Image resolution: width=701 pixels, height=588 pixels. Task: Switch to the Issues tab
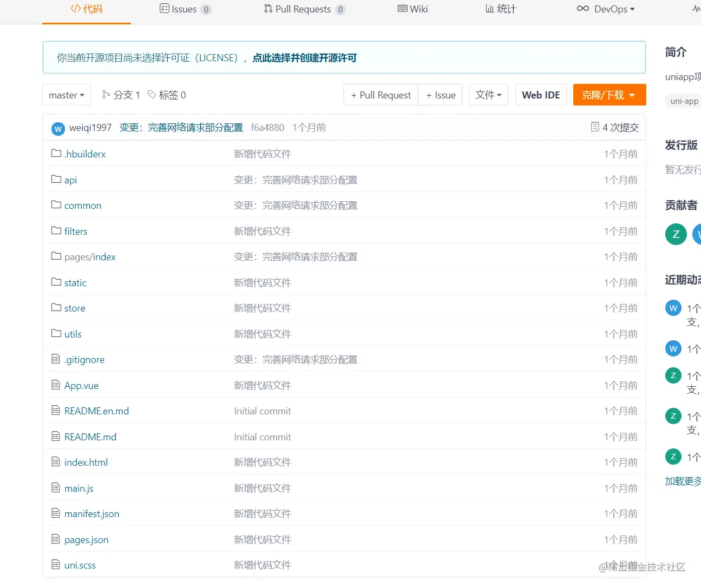point(185,9)
